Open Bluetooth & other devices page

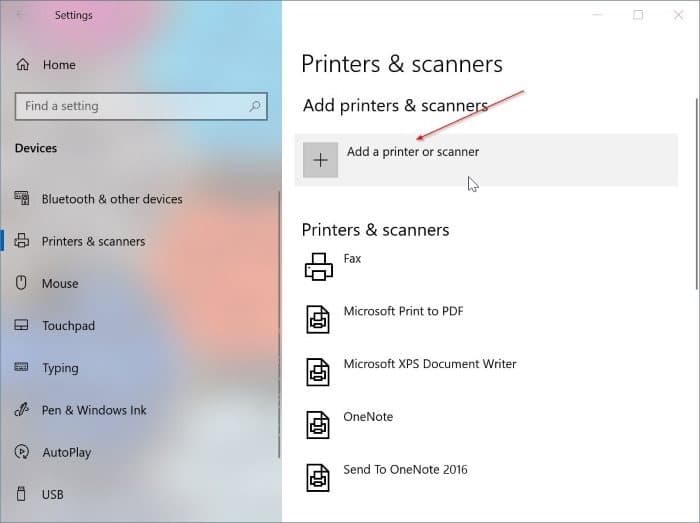click(x=112, y=199)
